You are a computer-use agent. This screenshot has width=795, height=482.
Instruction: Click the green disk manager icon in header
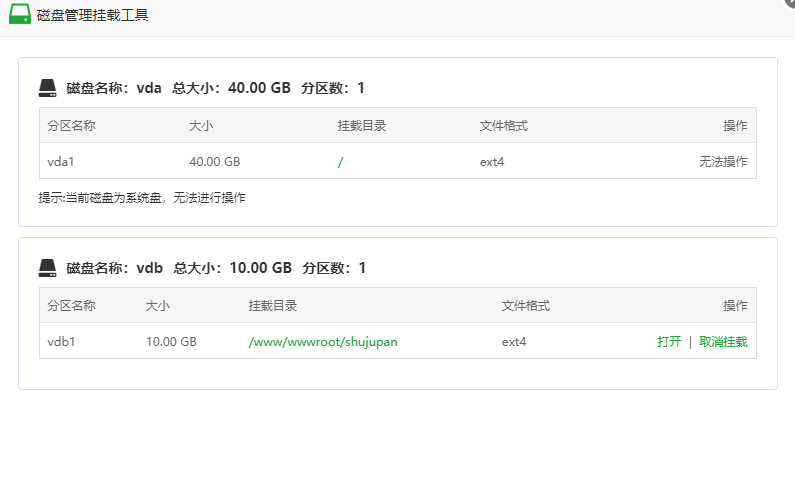click(20, 14)
